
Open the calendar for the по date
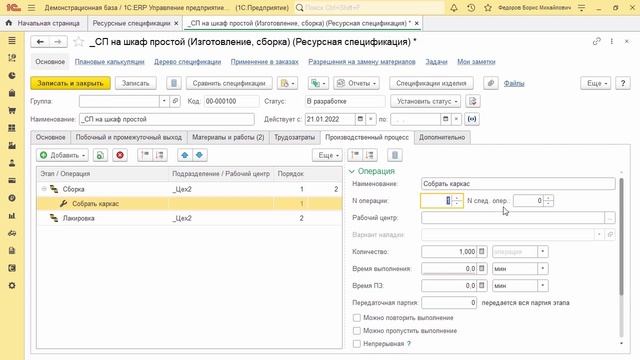point(445,119)
